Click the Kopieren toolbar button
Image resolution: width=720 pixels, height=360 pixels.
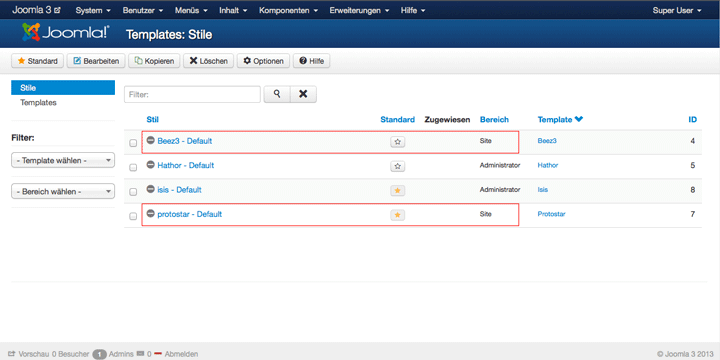tap(154, 61)
